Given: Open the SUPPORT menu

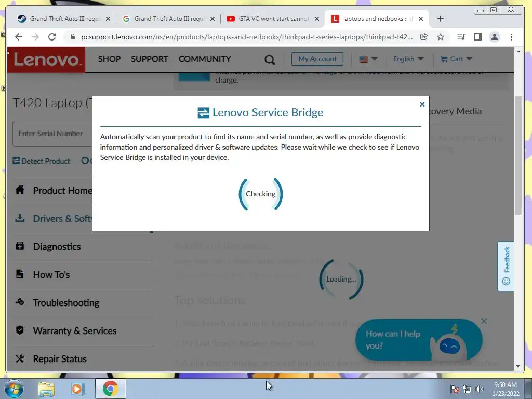Looking at the screenshot, I should 149,59.
